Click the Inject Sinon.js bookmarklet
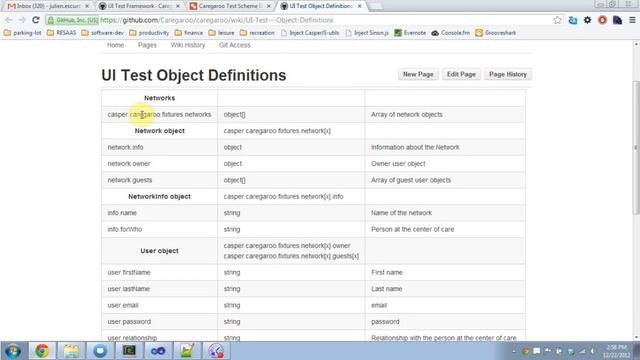 367,33
